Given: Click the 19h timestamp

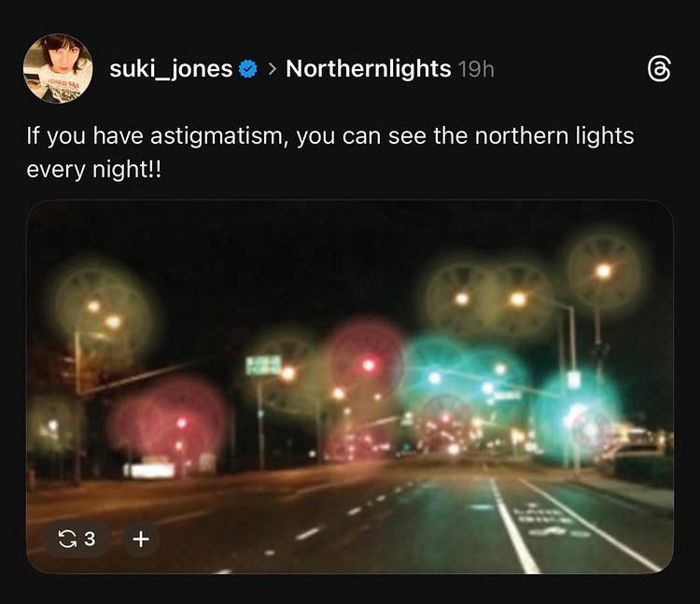Looking at the screenshot, I should pyautogui.click(x=476, y=69).
